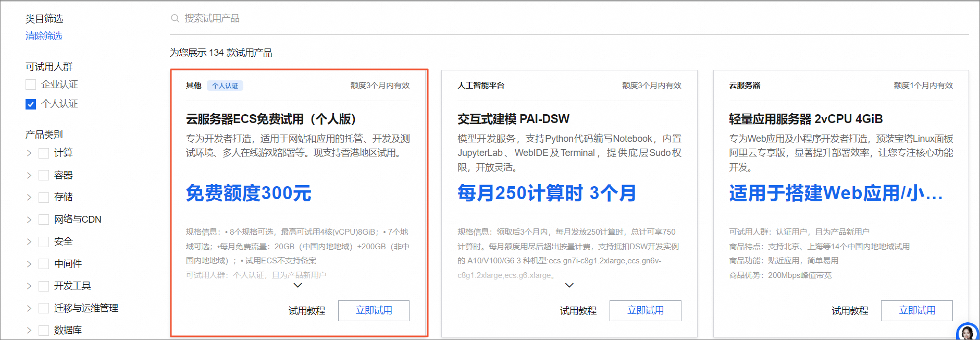Open 试用教程 for PAI-DSW card
The height and width of the screenshot is (340, 980).
[x=578, y=311]
